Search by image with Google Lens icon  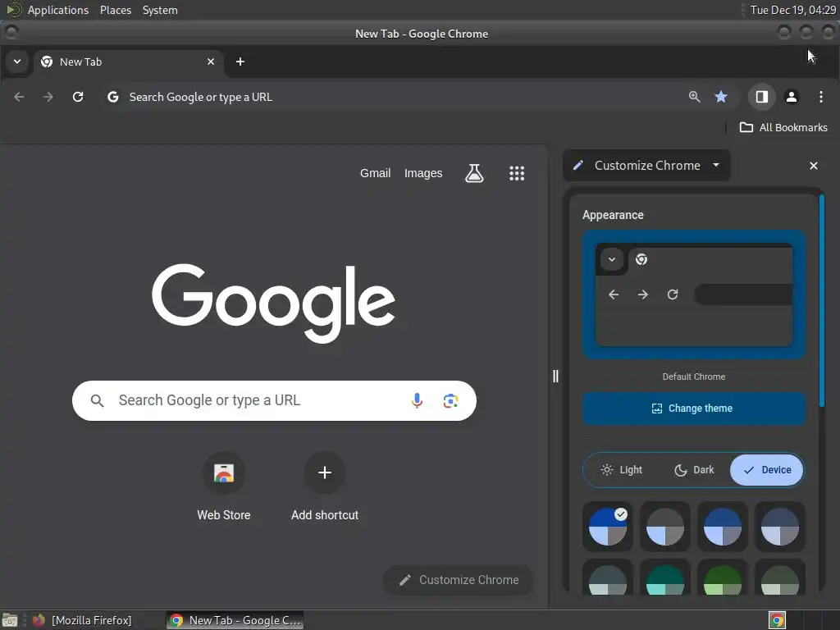450,400
